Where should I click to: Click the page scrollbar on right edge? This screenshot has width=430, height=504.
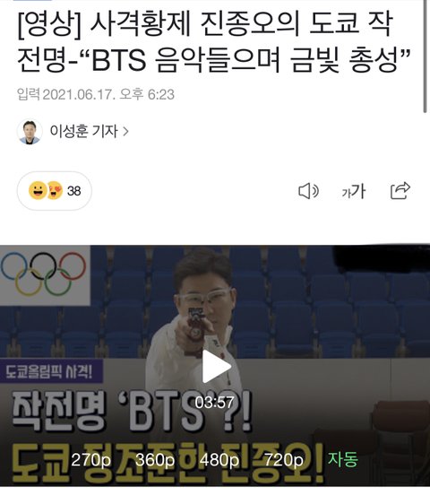425,56
